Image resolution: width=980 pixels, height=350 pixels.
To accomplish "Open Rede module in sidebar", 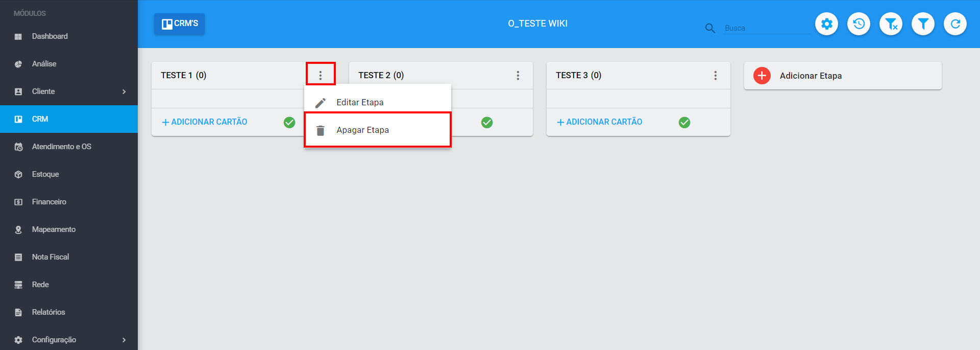I will tap(69, 285).
